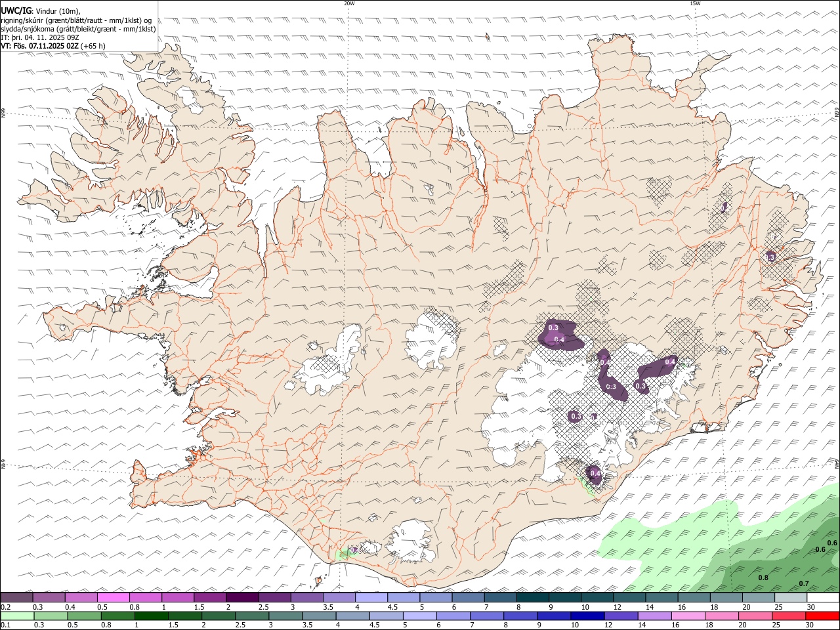Screen dimensions: 840x630
Task: Select lower scale pale green swatch at 0.1
Action: click(17, 616)
